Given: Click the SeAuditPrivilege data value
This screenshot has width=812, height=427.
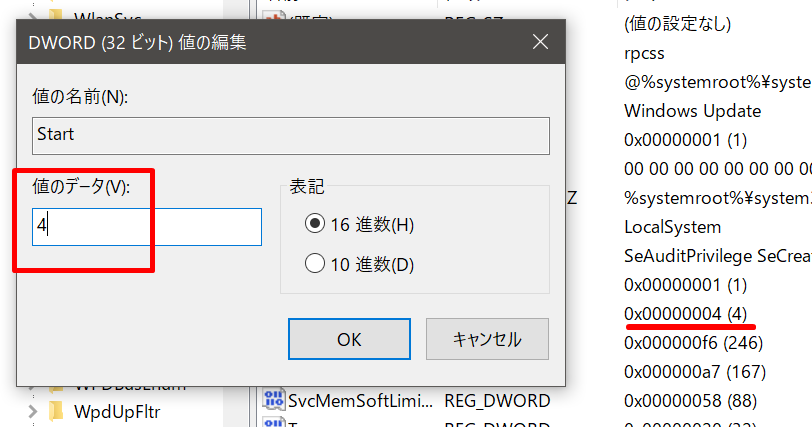Looking at the screenshot, I should click(718, 256).
